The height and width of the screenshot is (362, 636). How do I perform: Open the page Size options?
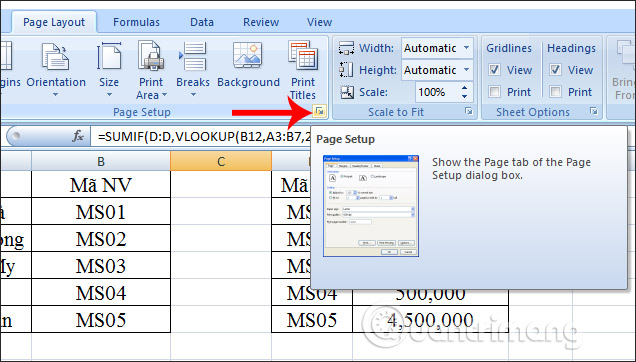tap(109, 70)
